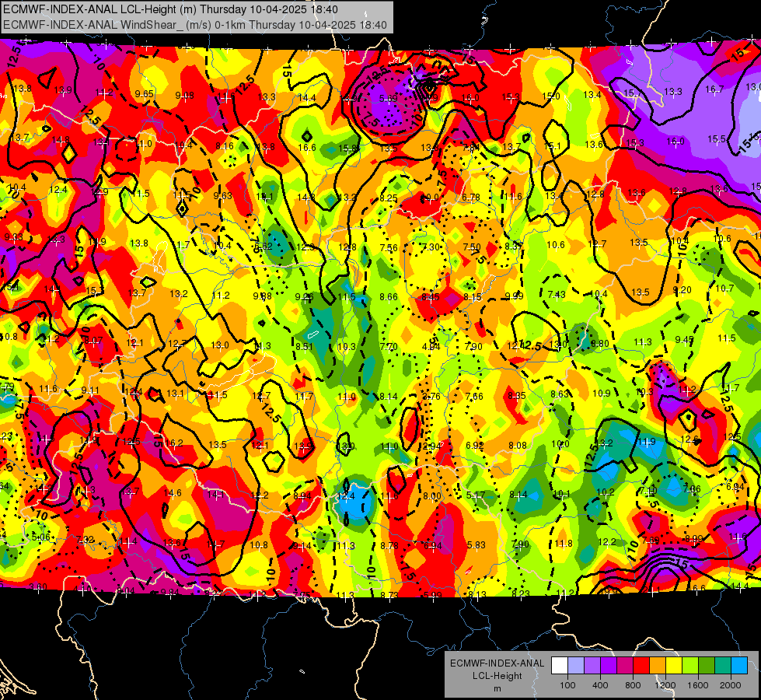The height and width of the screenshot is (700, 761).
Task: Click the WindShear 0-1km title line
Action: pos(194,25)
